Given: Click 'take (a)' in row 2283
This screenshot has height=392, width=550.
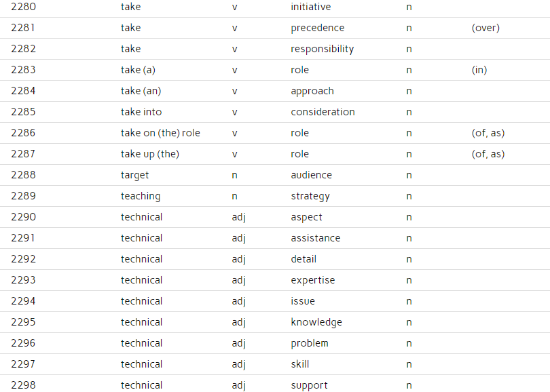Looking at the screenshot, I should (x=138, y=70).
